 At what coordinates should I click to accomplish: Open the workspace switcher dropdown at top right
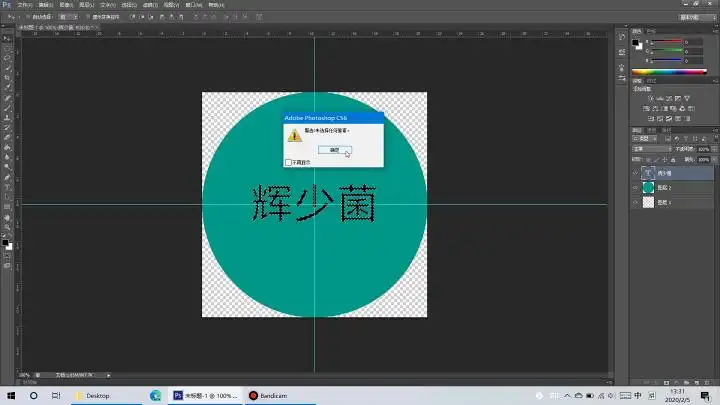click(690, 17)
